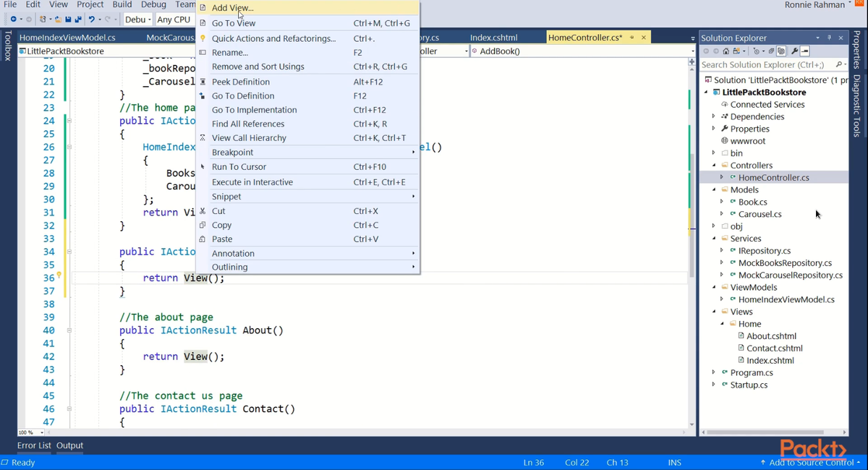
Task: Choose Find All References
Action: [x=308, y=124]
